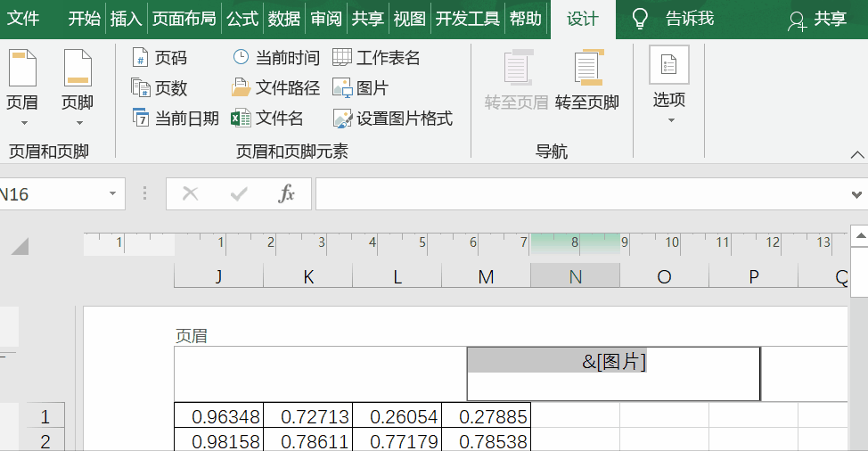The width and height of the screenshot is (868, 451).
Task: Switch to the Insert (插入) tab
Action: pos(126,19)
